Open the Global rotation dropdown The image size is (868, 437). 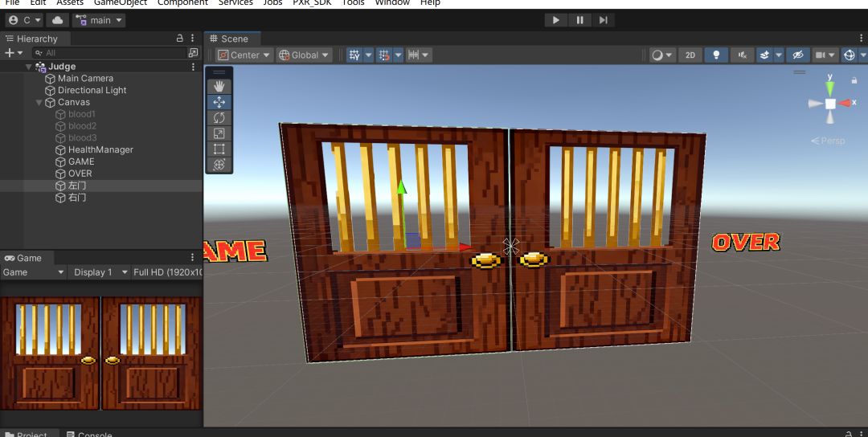pyautogui.click(x=304, y=55)
